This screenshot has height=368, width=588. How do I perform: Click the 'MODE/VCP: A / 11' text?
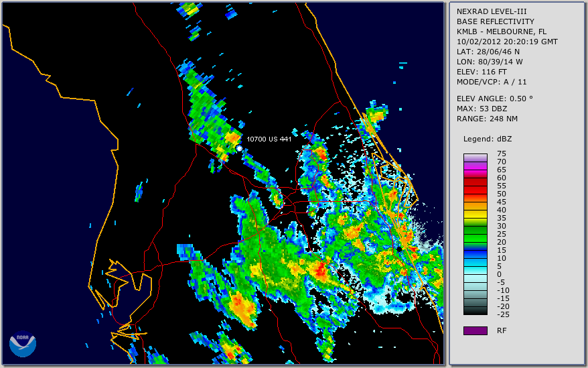click(492, 82)
